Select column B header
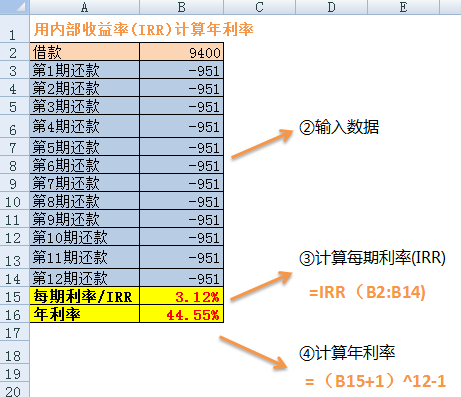461x397 pixels. point(181,7)
